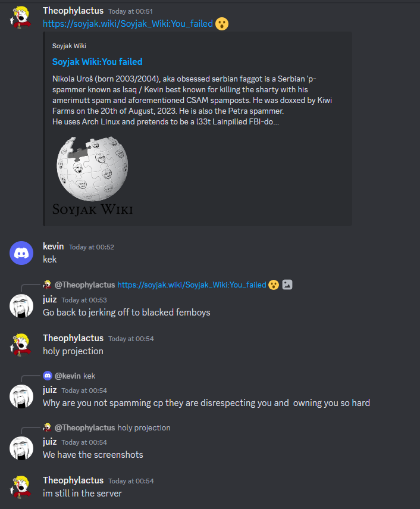Click kevin's Discord logo avatar

pos(21,253)
